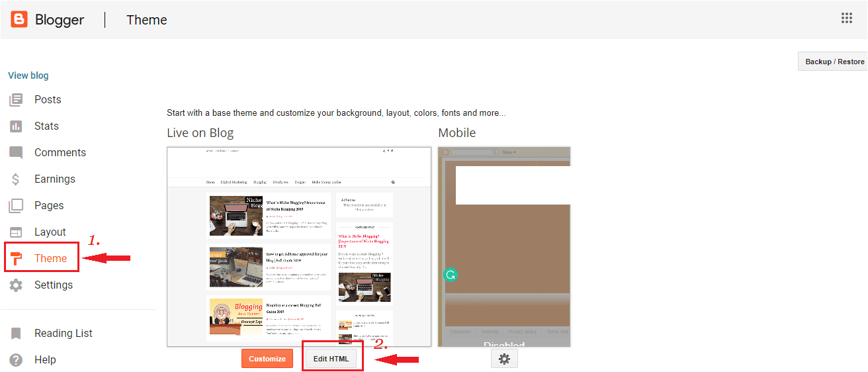Image resolution: width=868 pixels, height=372 pixels.
Task: Open the Posts section
Action: pyautogui.click(x=48, y=100)
